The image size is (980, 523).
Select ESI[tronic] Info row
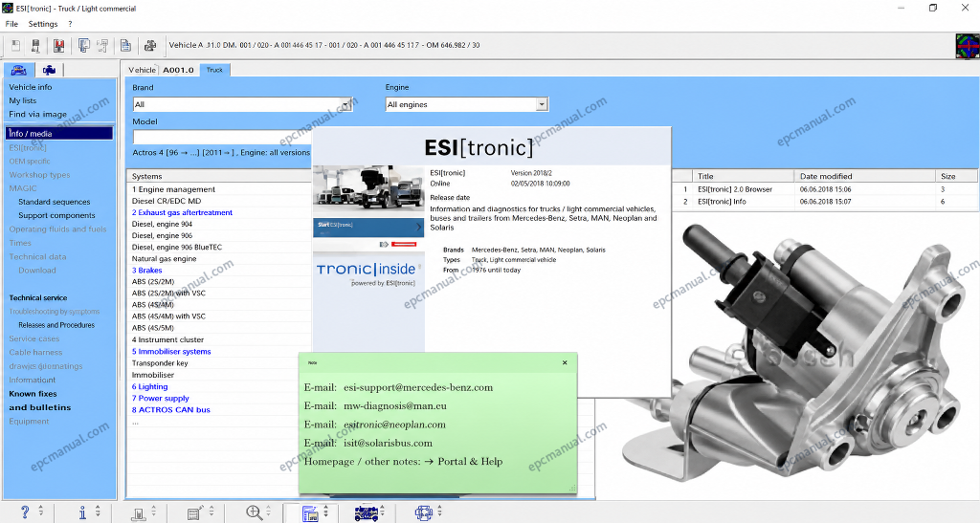[826, 202]
